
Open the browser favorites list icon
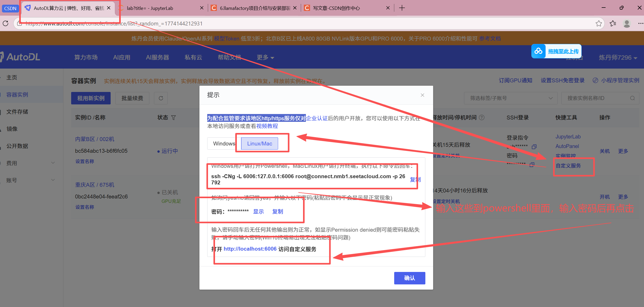613,23
